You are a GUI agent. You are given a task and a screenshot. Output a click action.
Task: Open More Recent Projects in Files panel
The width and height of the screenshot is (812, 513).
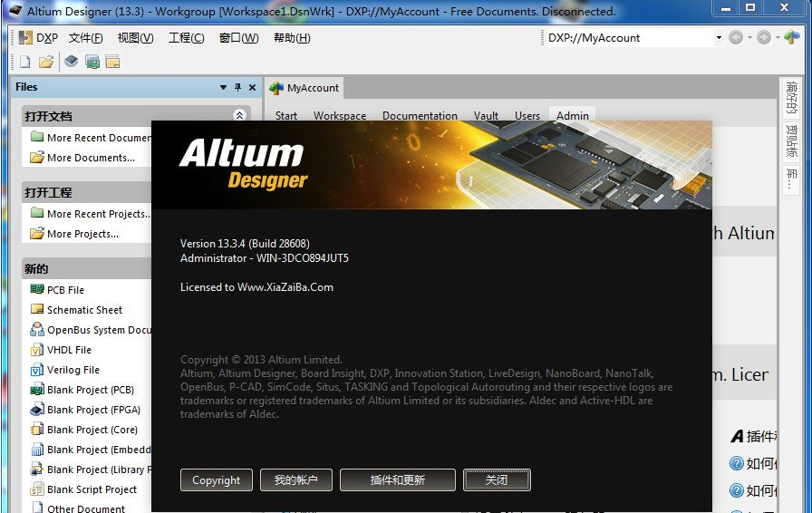tap(92, 214)
